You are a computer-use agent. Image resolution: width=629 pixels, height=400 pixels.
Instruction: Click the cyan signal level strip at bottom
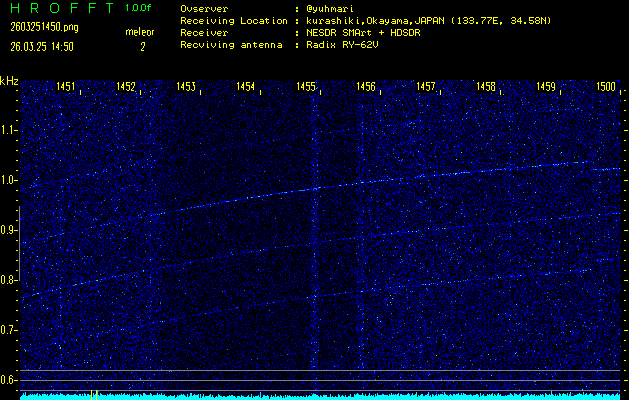click(320, 396)
